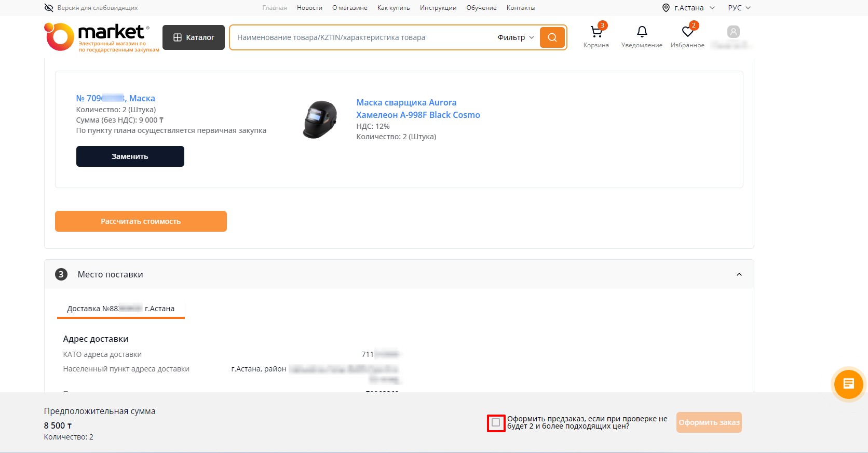Click the orange search magnifier button

point(552,37)
